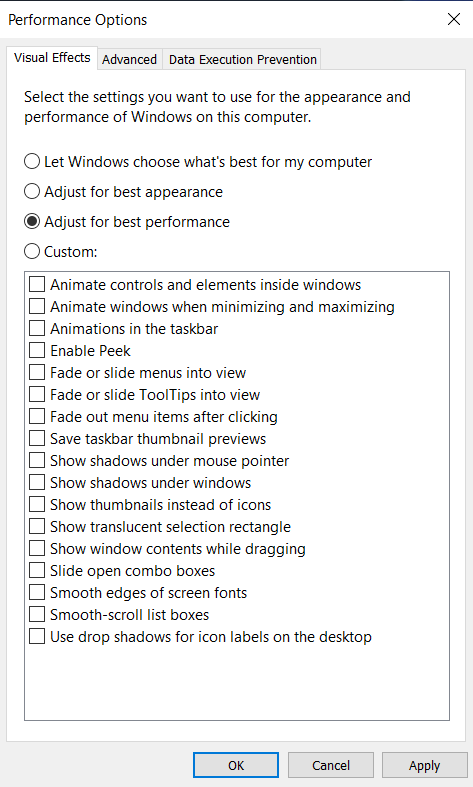Click the OK button
The width and height of the screenshot is (473, 787).
tap(236, 765)
